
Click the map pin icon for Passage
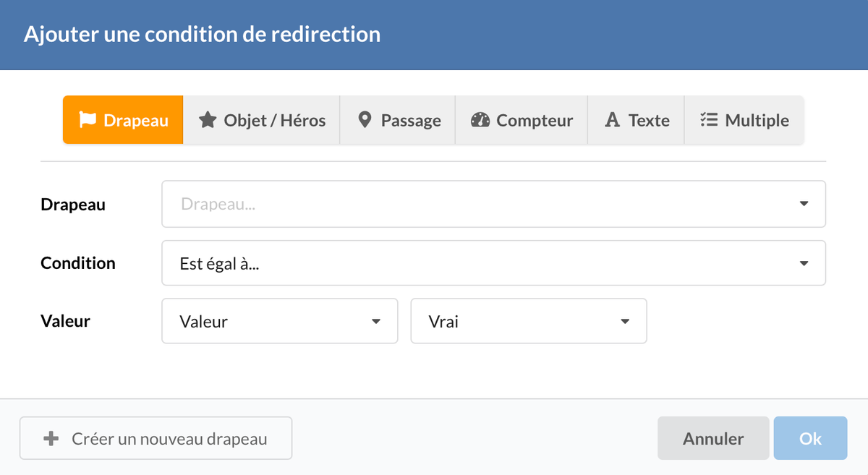point(365,120)
